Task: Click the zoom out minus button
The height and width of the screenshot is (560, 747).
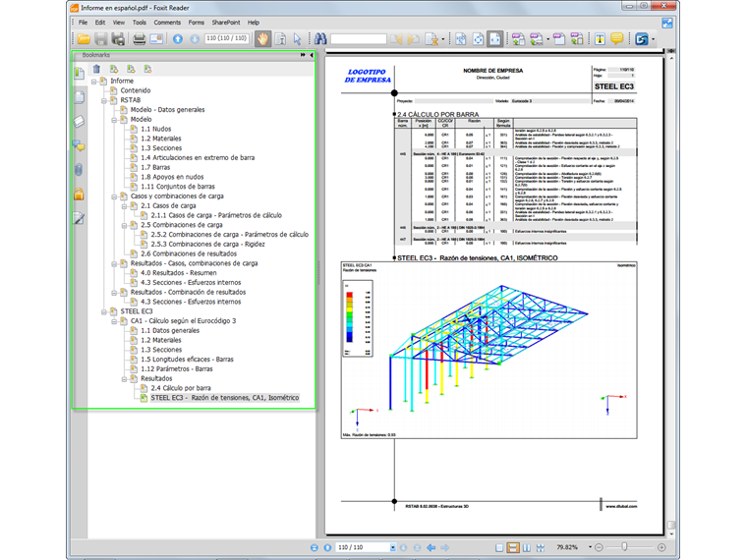Action: (x=599, y=547)
